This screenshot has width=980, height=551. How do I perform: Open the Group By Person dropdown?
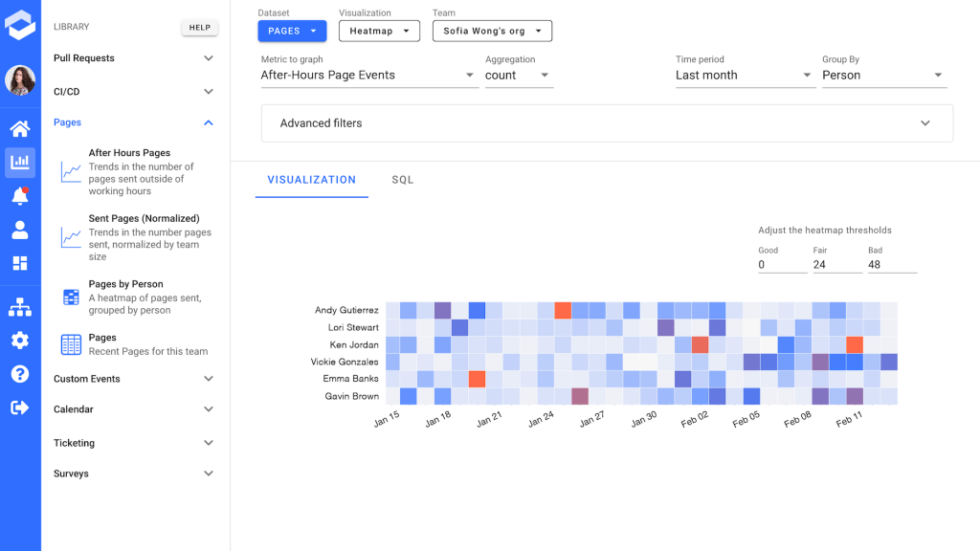[883, 76]
